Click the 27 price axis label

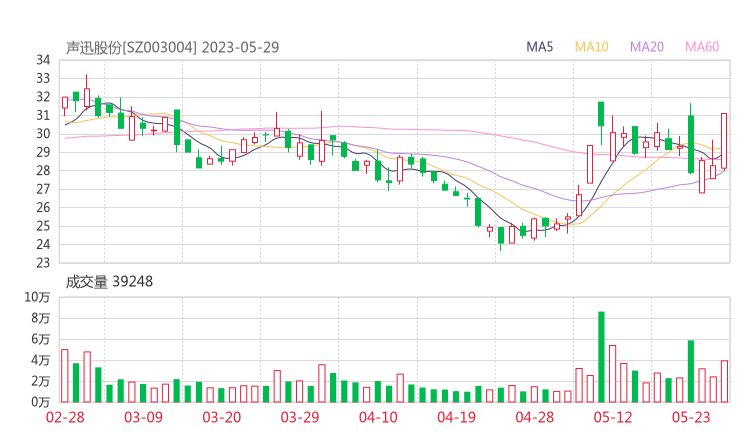point(43,189)
